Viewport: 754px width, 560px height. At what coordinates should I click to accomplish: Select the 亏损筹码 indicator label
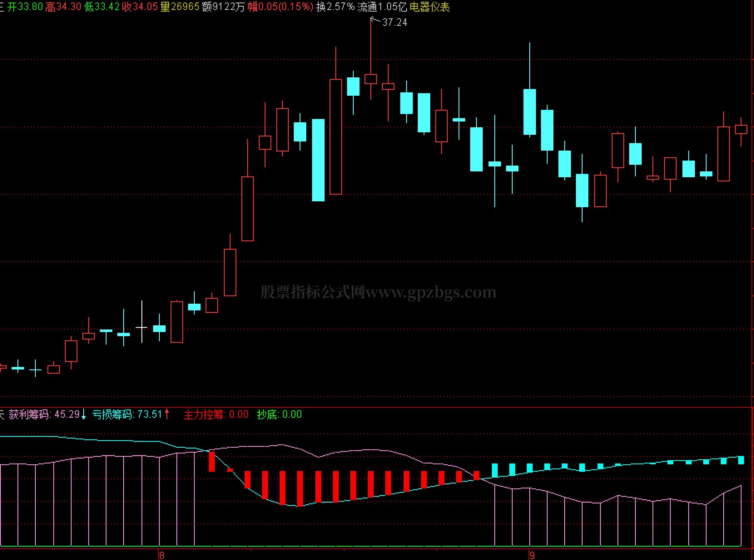(x=112, y=414)
